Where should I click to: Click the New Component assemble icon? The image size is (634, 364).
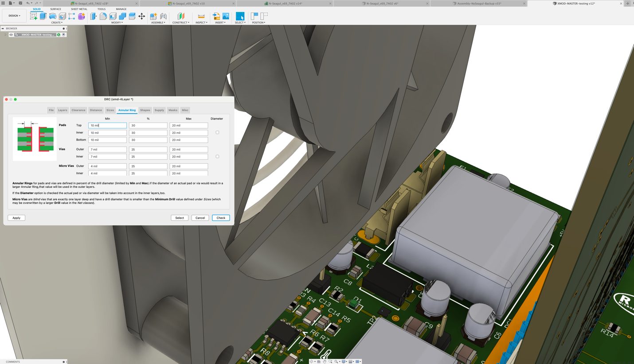(x=153, y=16)
